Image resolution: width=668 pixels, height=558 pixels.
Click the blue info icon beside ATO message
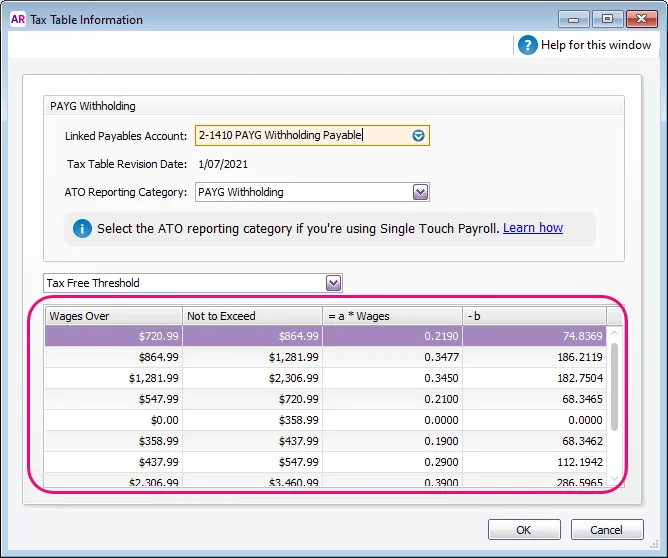coord(82,229)
